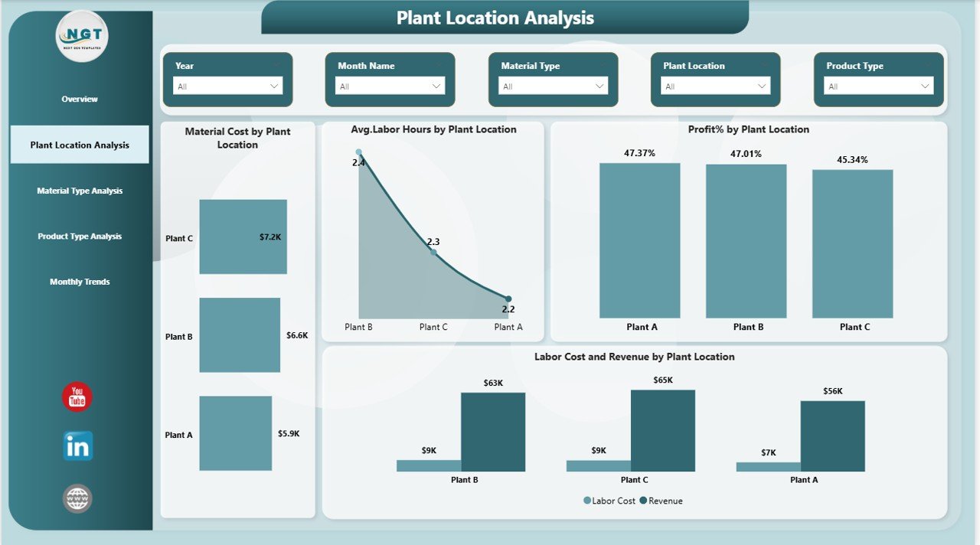Select the $7K Labor Cost bar for Plant A
The image size is (980, 545).
768,465
